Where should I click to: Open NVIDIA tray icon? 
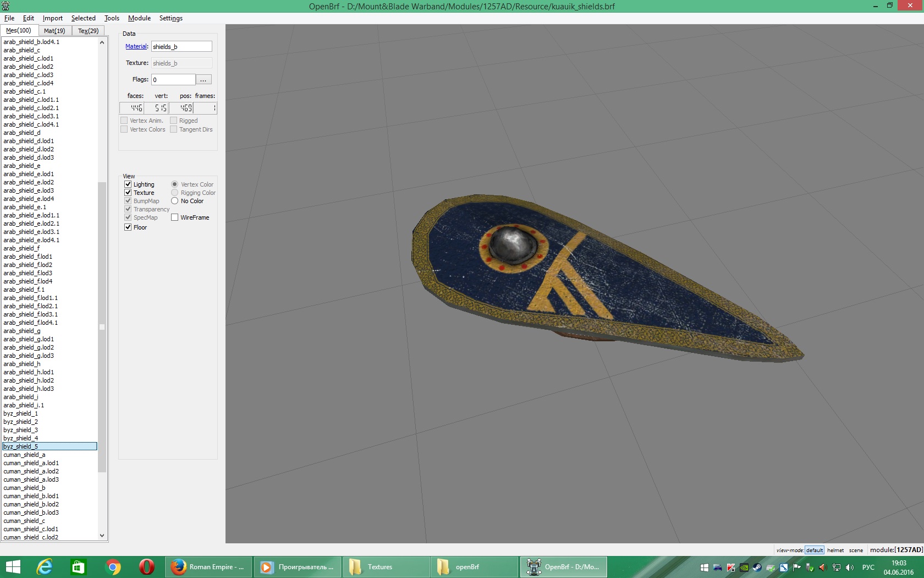pyautogui.click(x=744, y=568)
